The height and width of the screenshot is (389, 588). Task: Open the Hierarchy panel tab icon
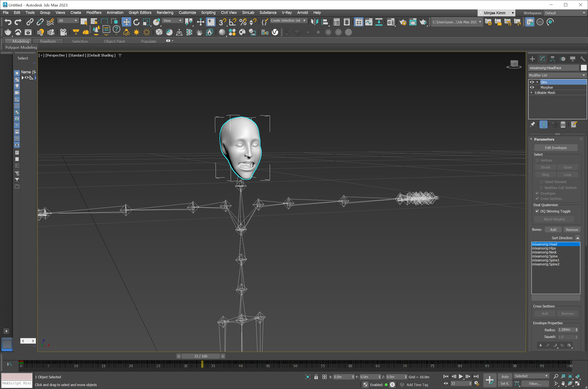[x=552, y=59]
